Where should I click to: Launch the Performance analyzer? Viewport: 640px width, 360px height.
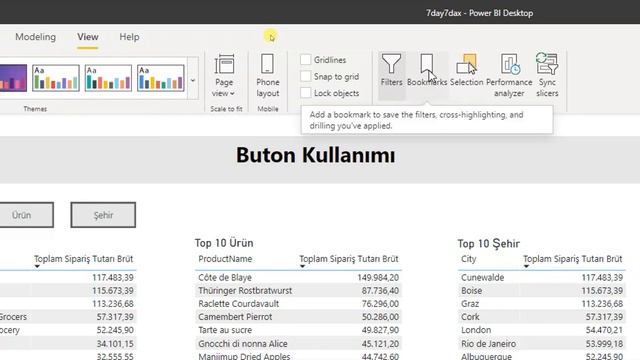(509, 76)
